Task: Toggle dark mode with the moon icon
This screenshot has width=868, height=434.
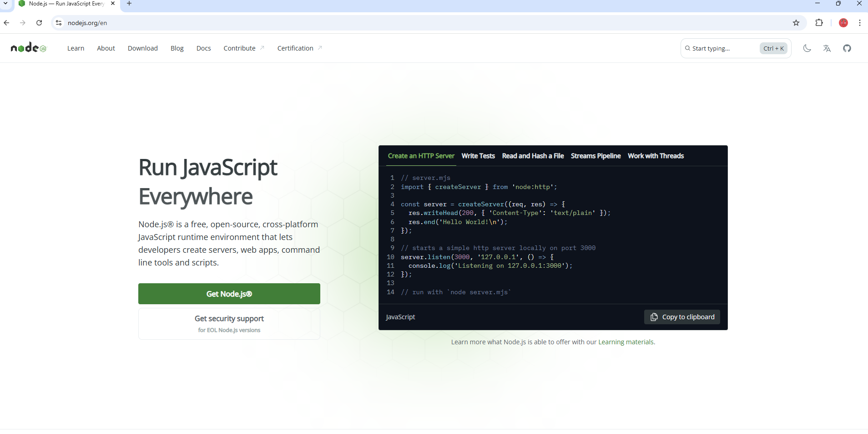Action: point(807,48)
